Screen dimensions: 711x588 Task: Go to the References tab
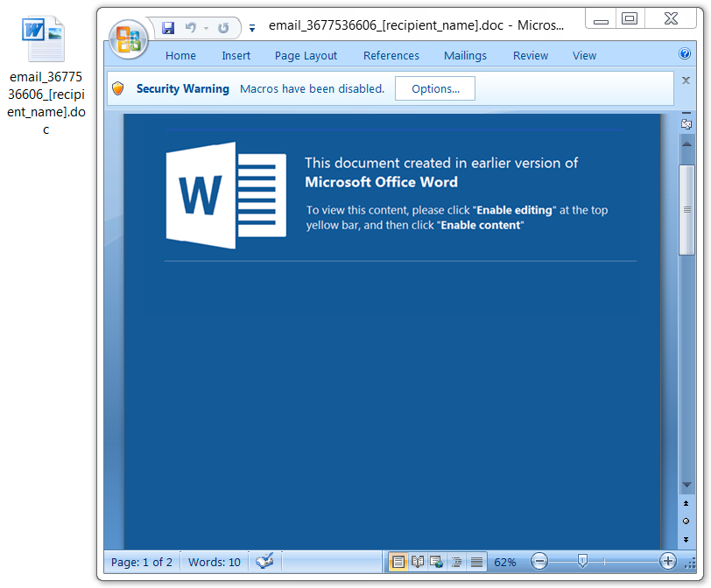(391, 56)
